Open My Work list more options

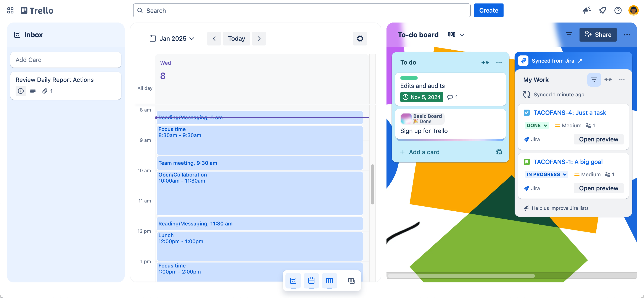click(x=622, y=80)
